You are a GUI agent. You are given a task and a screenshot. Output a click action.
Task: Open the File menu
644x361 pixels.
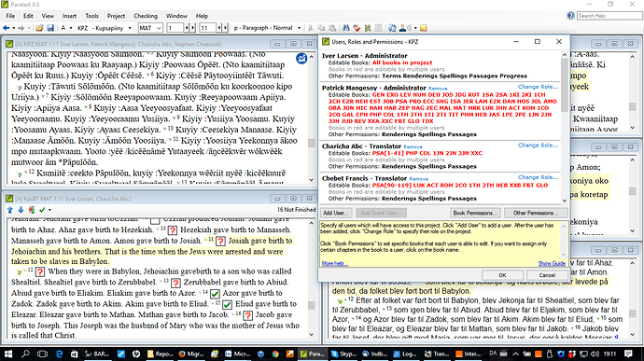(x=10, y=16)
